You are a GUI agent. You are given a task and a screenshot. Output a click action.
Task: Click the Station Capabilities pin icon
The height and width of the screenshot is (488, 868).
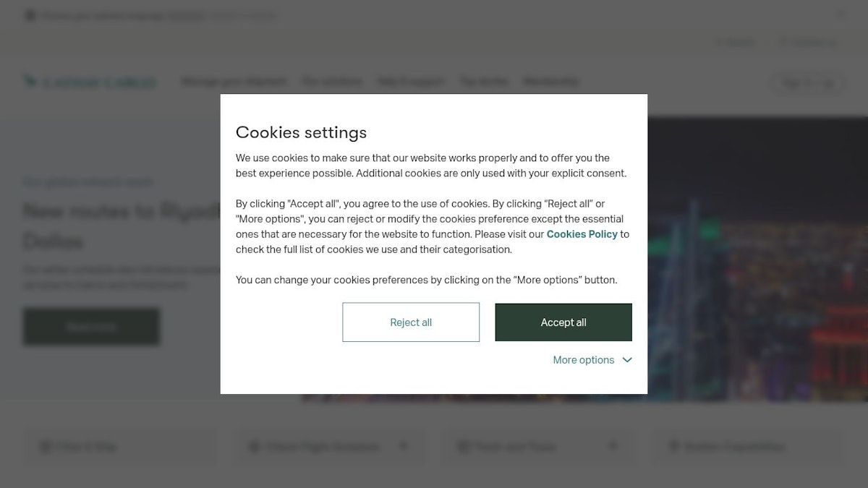674,447
